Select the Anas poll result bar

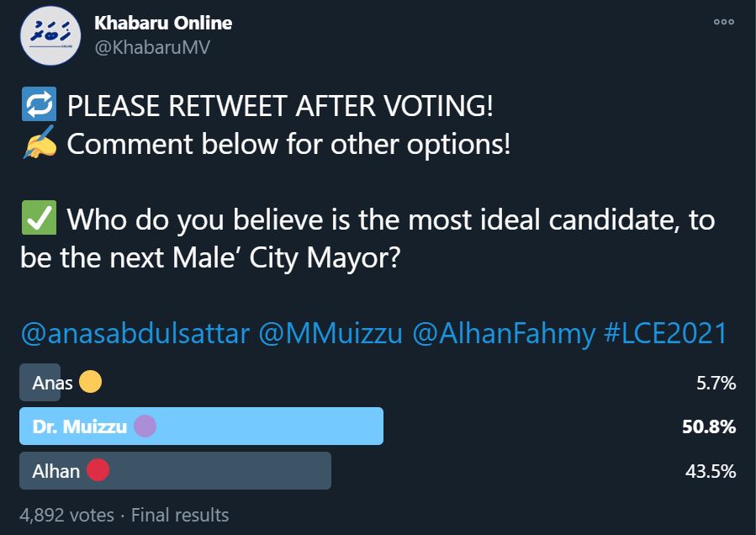pyautogui.click(x=40, y=383)
